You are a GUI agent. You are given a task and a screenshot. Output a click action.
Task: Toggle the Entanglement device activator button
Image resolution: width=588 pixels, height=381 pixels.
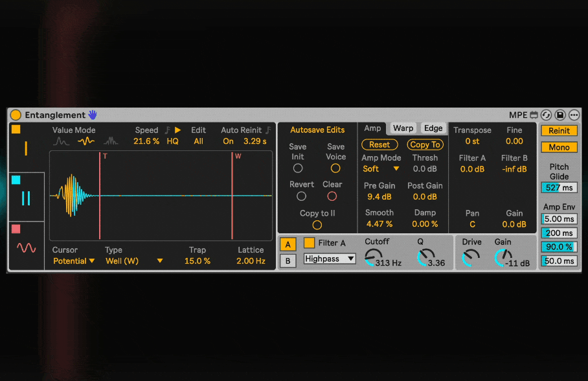[16, 115]
